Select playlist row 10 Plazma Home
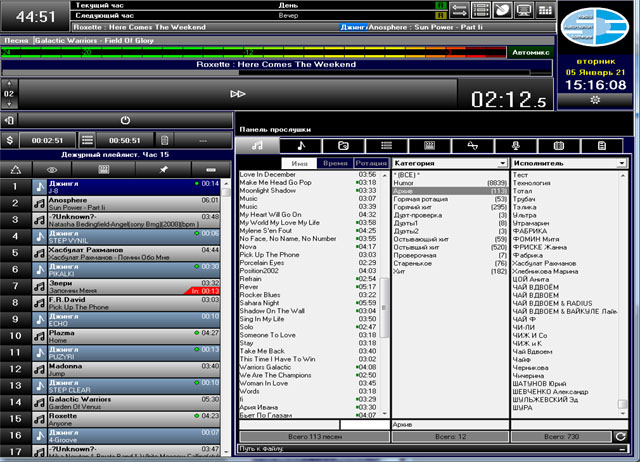 click(x=126, y=336)
